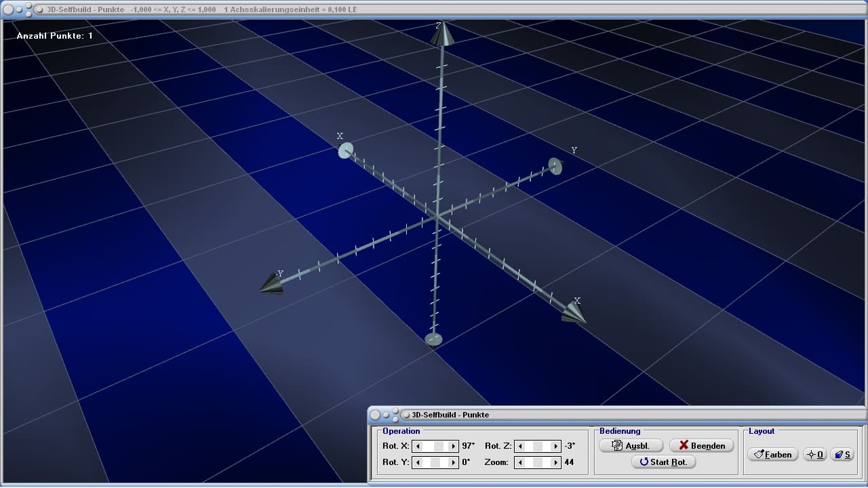The width and height of the screenshot is (868, 488).
Task: Click the Rot. Z value -3°
Action: [570, 446]
